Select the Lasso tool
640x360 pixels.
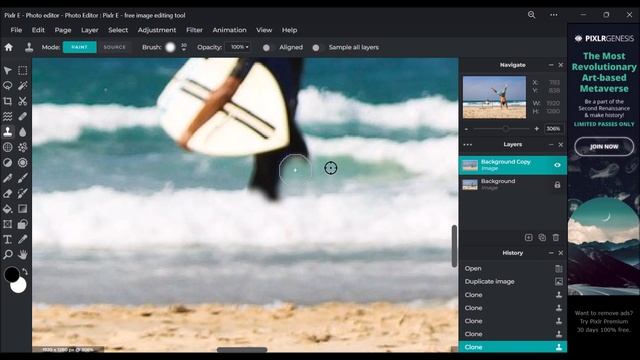click(x=7, y=86)
